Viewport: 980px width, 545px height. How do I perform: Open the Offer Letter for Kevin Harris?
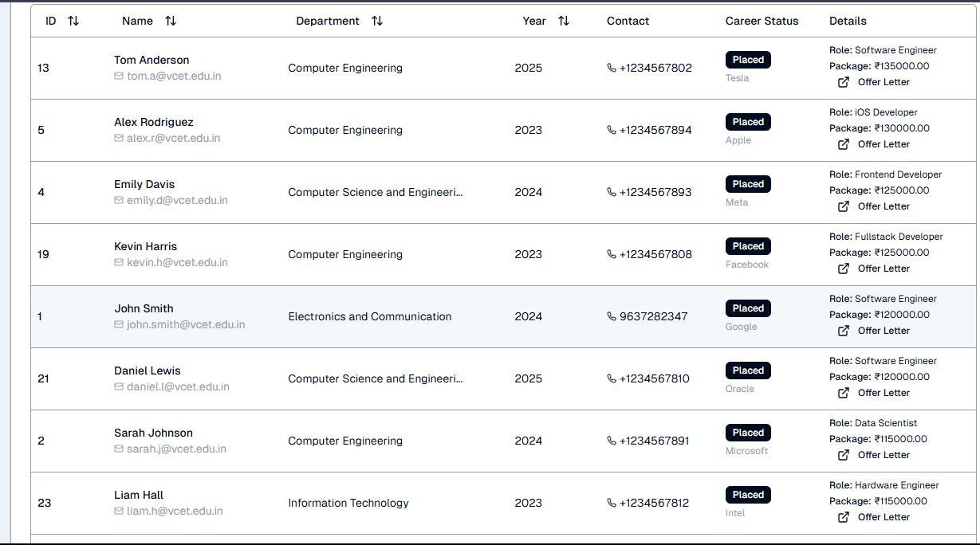pos(883,269)
